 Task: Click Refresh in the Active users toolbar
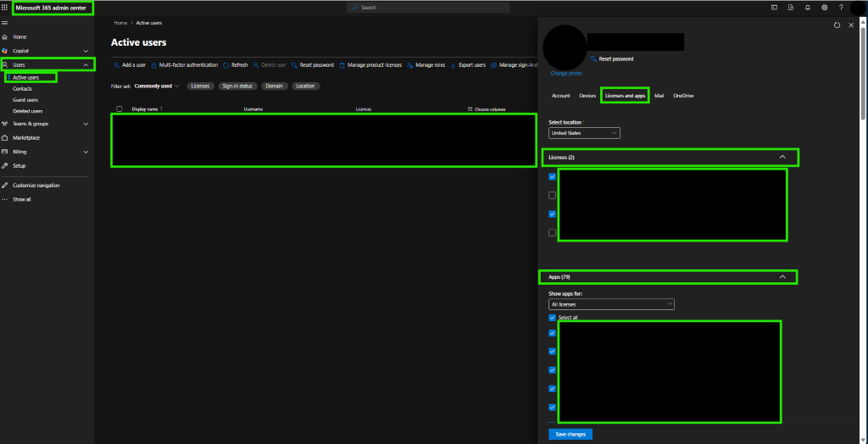pos(236,64)
